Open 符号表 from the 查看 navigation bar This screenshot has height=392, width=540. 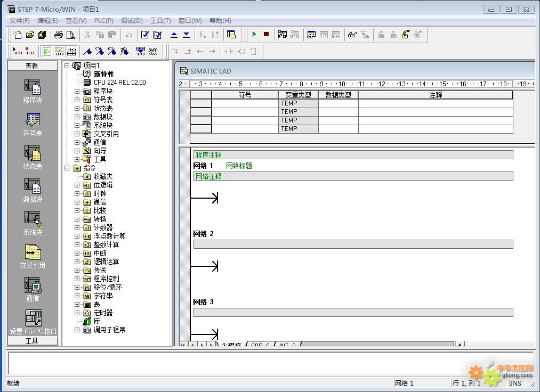[x=33, y=125]
